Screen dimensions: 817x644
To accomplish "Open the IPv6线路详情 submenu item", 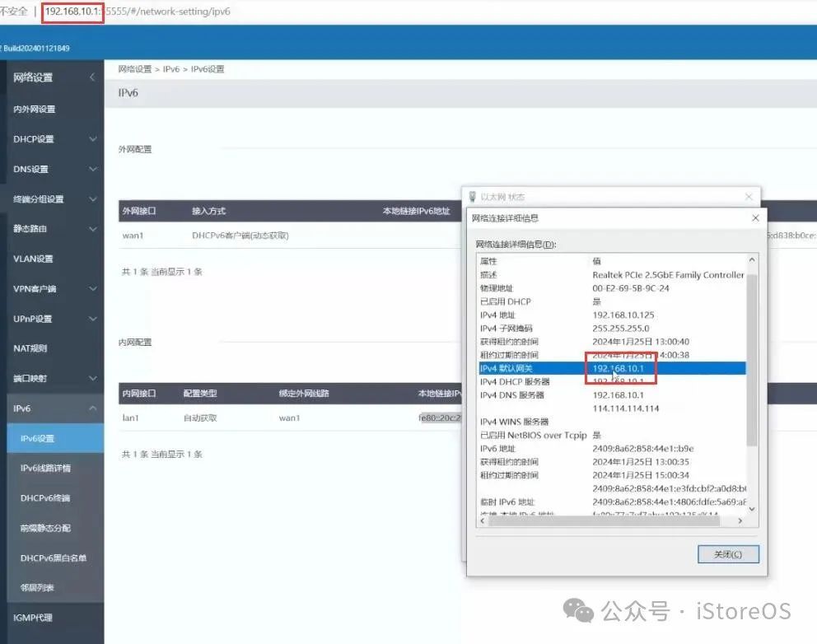I will click(x=45, y=468).
